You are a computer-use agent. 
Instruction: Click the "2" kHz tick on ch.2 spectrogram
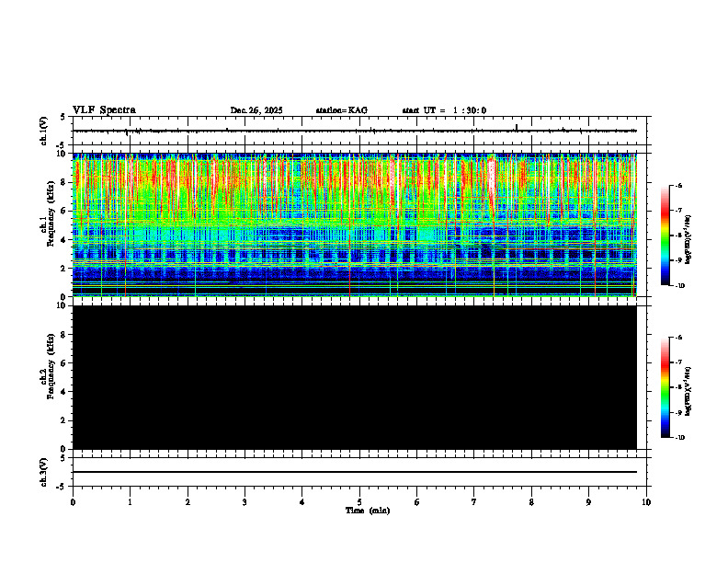64,420
